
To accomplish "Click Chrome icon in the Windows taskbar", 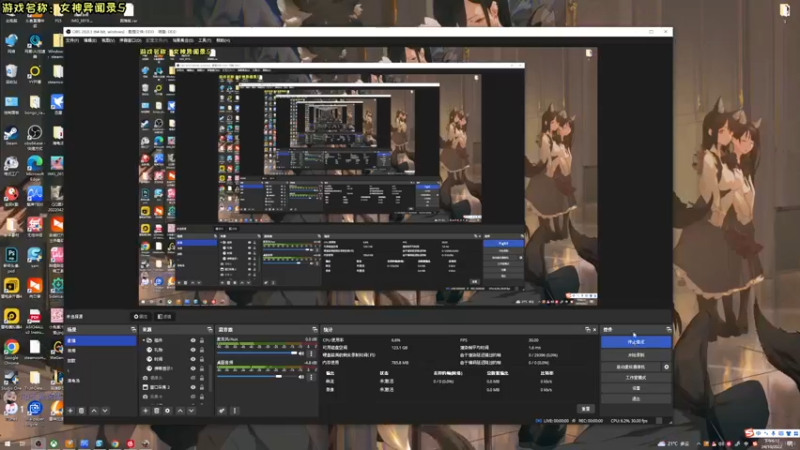I will 115,444.
